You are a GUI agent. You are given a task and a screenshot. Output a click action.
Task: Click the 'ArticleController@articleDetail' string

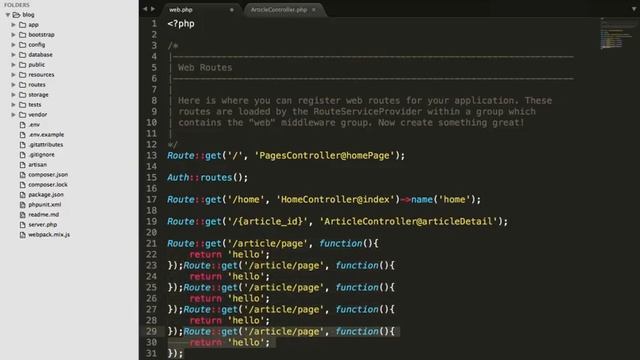[409, 222]
